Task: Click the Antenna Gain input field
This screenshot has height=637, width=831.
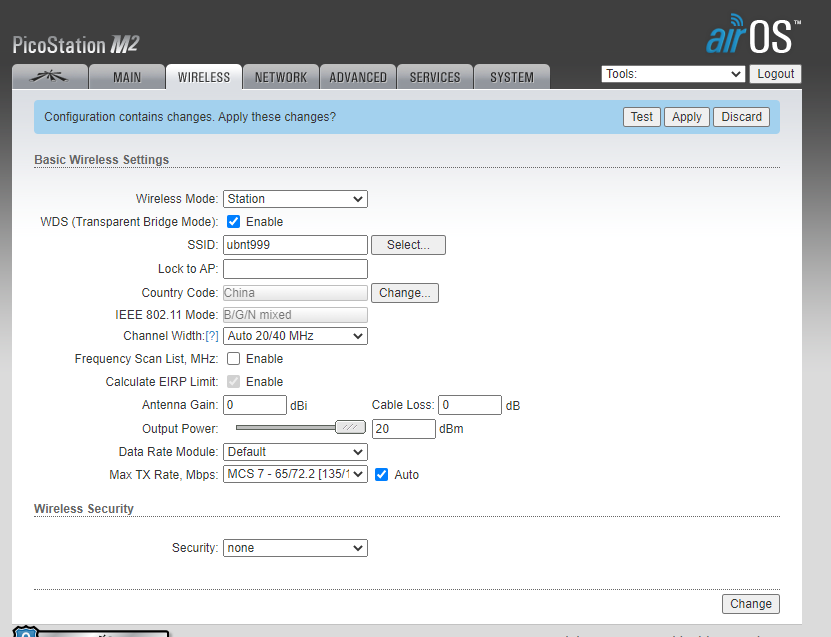Action: (255, 405)
